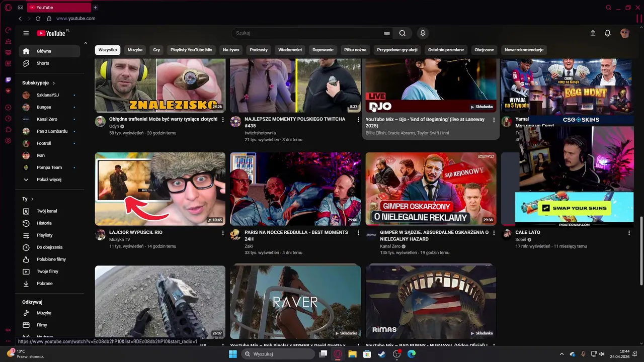The image size is (644, 362).
Task: Select the Na żywo filter chip
Action: (231, 50)
